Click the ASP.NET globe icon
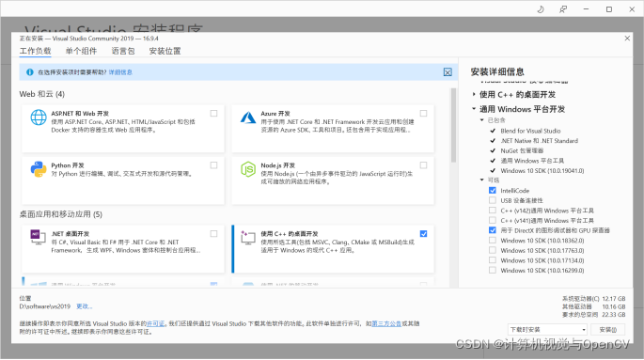This screenshot has width=644, height=360. pos(39,117)
